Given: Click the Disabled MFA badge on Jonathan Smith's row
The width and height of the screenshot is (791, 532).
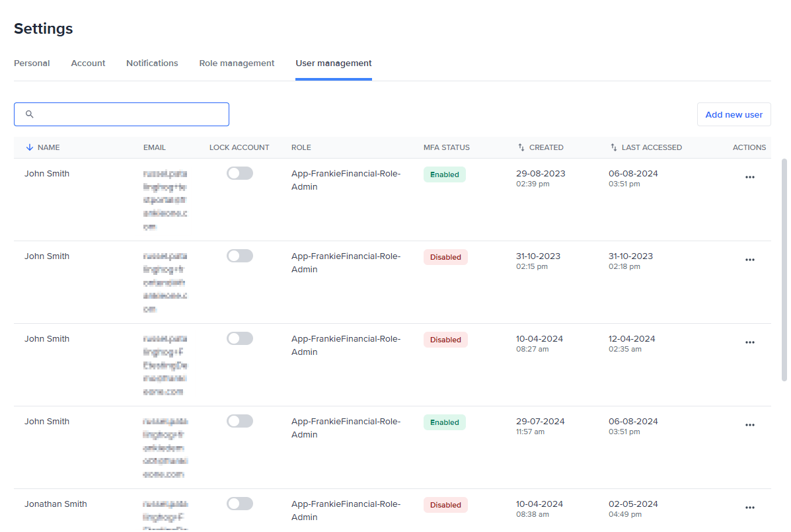Looking at the screenshot, I should (x=445, y=504).
